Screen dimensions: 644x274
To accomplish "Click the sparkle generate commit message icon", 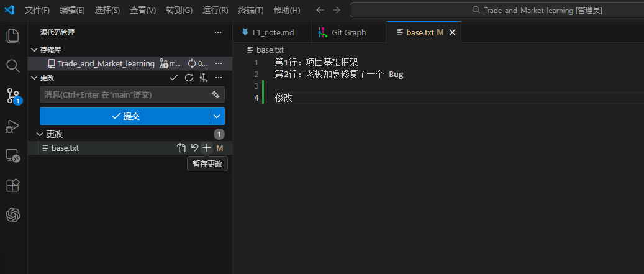I will pos(215,94).
